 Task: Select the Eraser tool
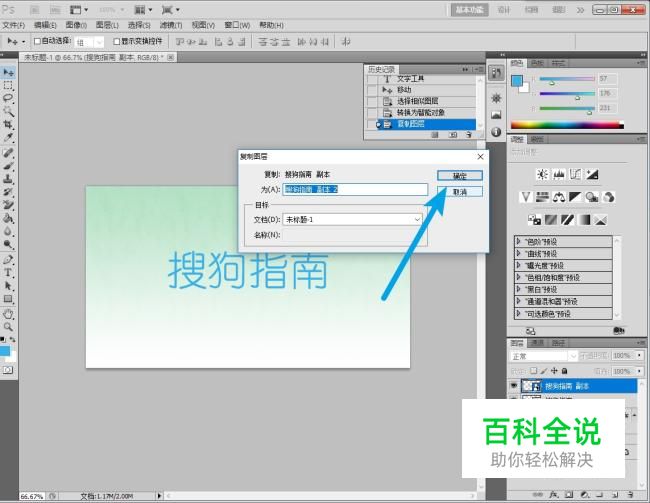click(8, 205)
